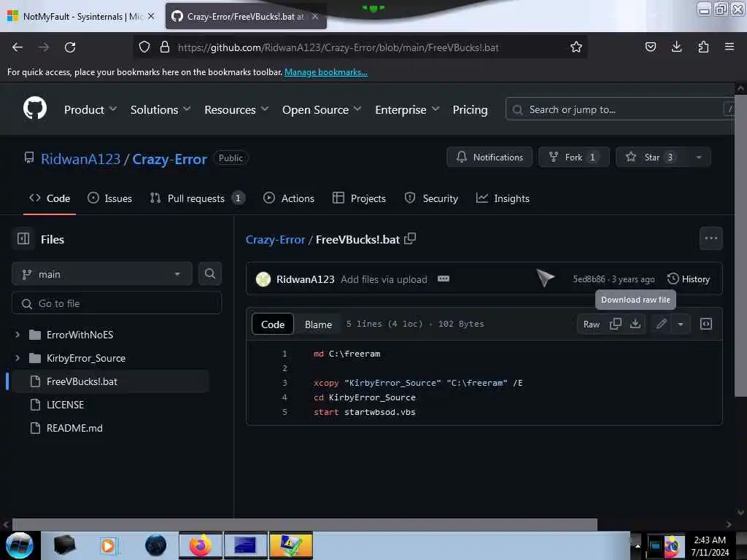Viewport: 747px width, 560px height.
Task: Search files with the magnifier button
Action: [209, 274]
